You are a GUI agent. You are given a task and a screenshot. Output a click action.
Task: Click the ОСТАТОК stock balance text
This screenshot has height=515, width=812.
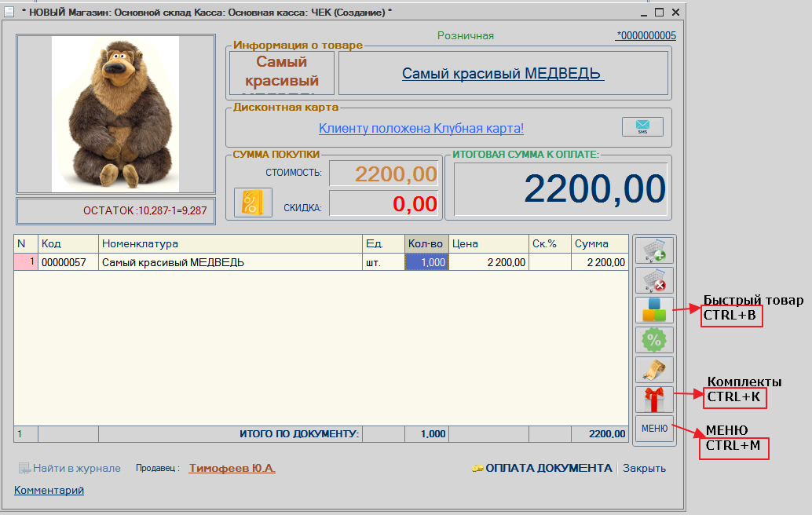point(145,210)
